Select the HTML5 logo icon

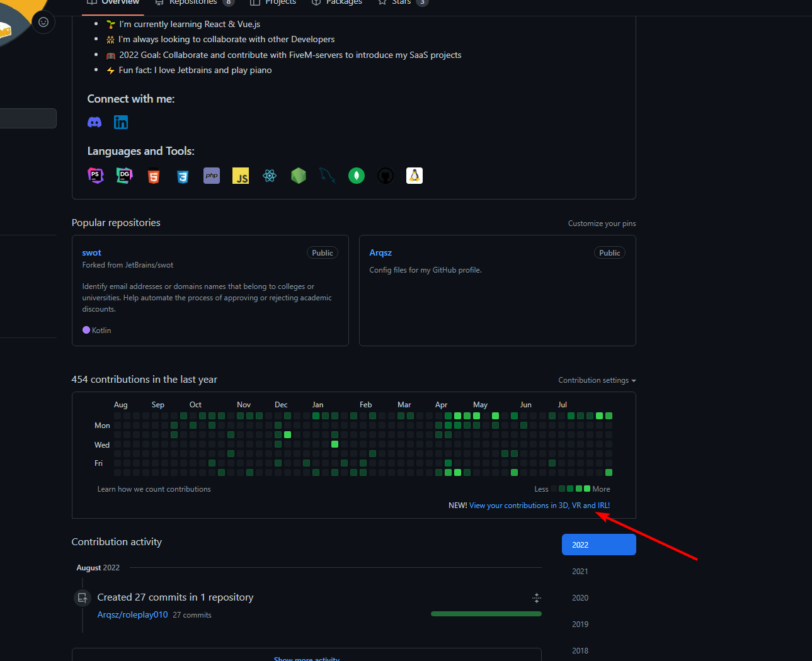coord(153,176)
